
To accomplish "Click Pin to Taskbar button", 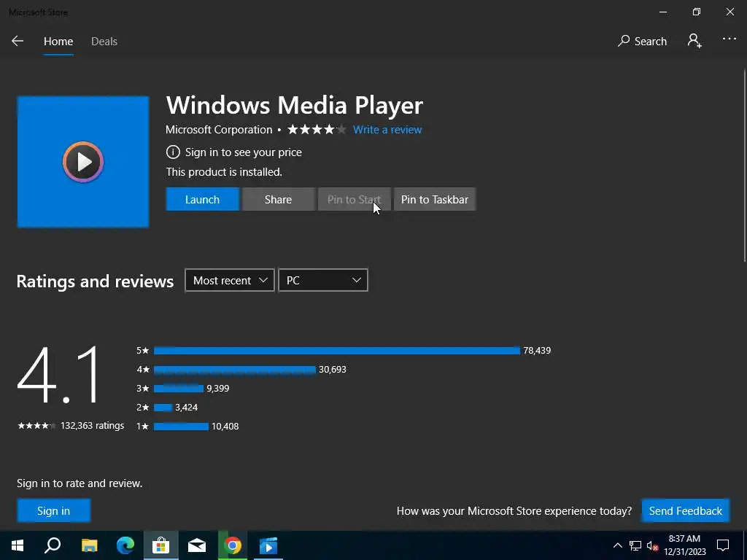I will [435, 200].
